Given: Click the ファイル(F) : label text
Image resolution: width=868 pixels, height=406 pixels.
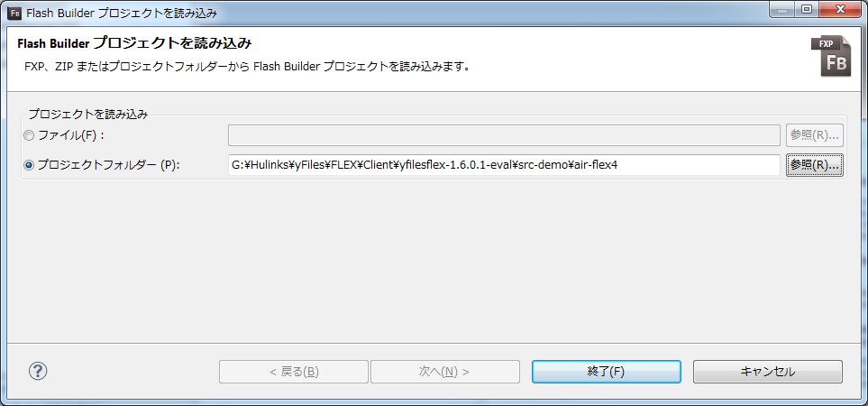Looking at the screenshot, I should click(x=71, y=135).
